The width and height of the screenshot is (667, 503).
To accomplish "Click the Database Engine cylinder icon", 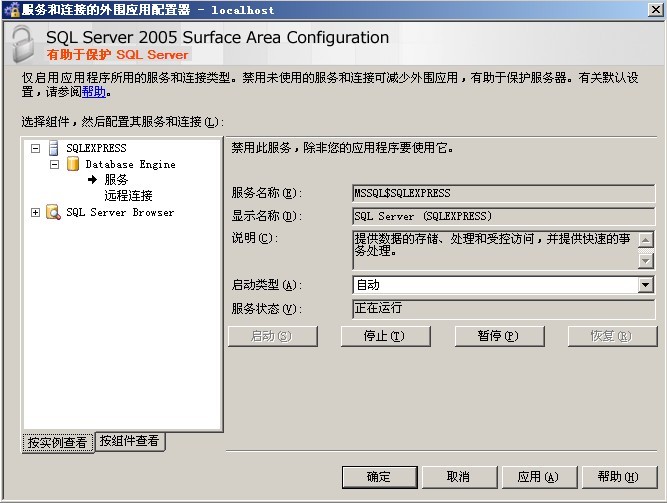I will click(x=73, y=164).
